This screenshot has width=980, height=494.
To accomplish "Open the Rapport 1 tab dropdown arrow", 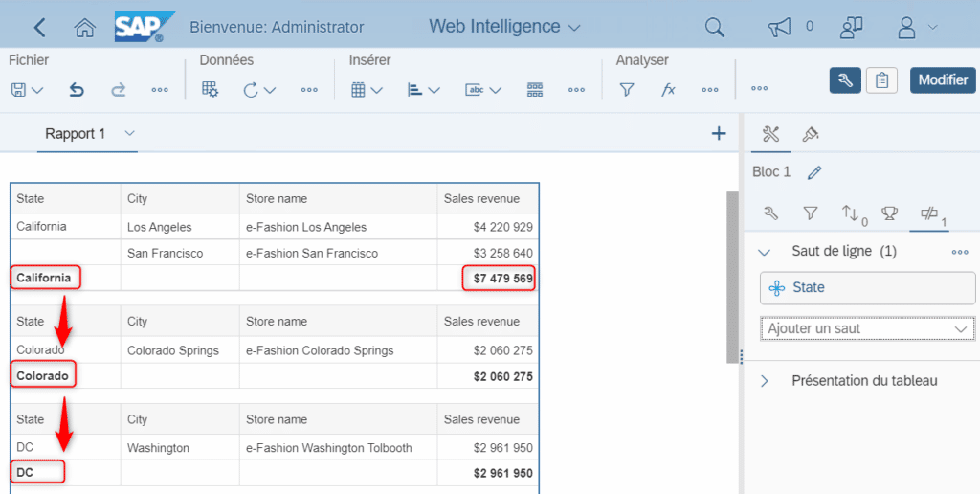I will (129, 133).
